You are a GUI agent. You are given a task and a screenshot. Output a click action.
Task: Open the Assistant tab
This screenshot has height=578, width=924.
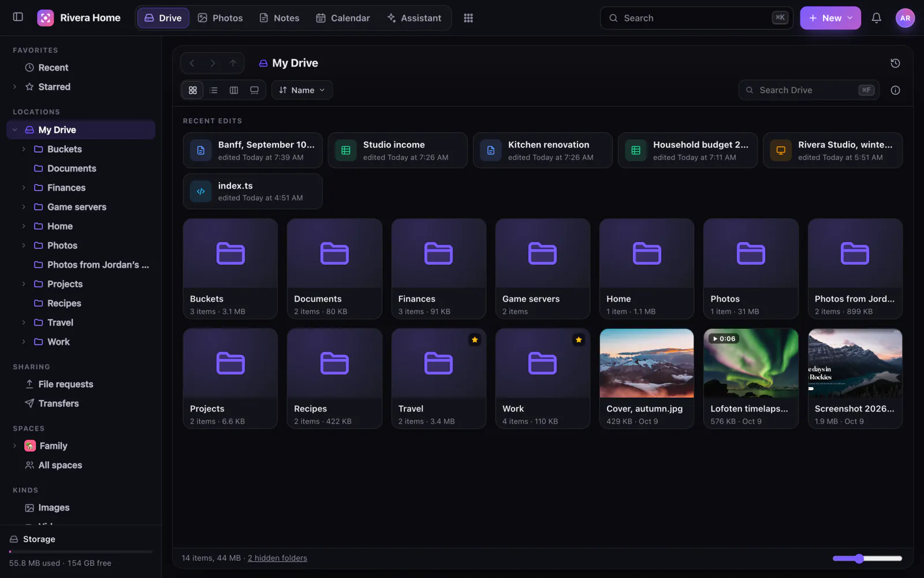[414, 18]
